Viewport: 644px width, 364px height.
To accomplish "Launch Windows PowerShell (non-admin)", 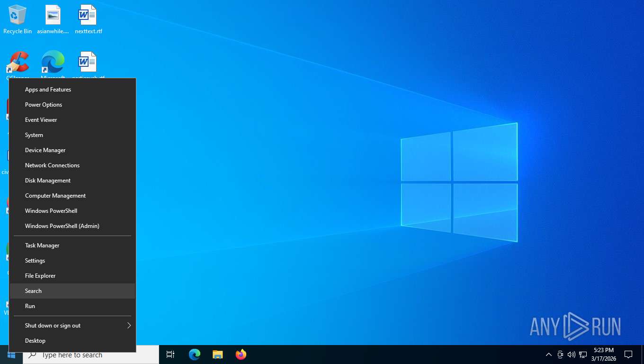I will point(72,211).
